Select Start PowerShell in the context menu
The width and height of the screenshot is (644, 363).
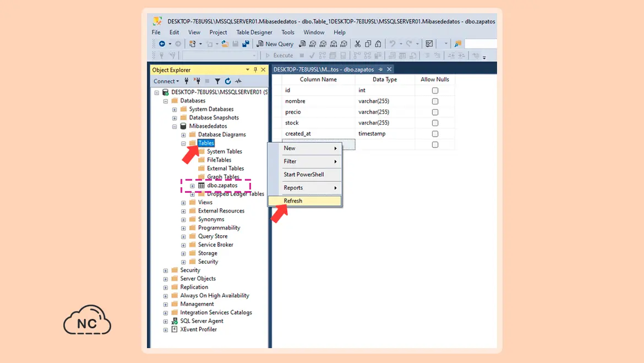pos(304,174)
